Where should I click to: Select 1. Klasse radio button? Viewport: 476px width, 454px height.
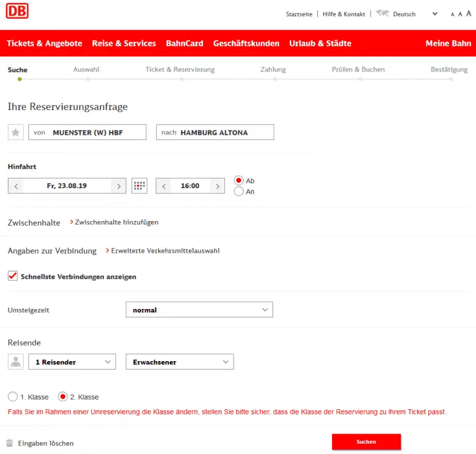[12, 397]
